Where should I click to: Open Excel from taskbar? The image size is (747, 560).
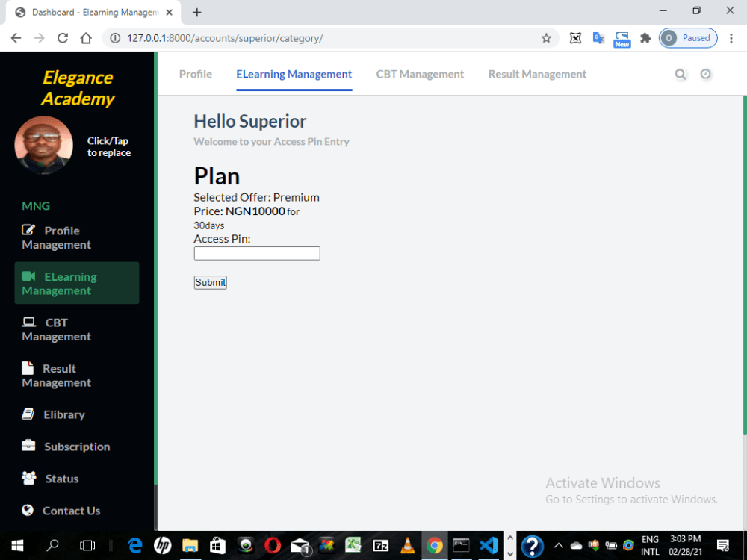pyautogui.click(x=353, y=545)
